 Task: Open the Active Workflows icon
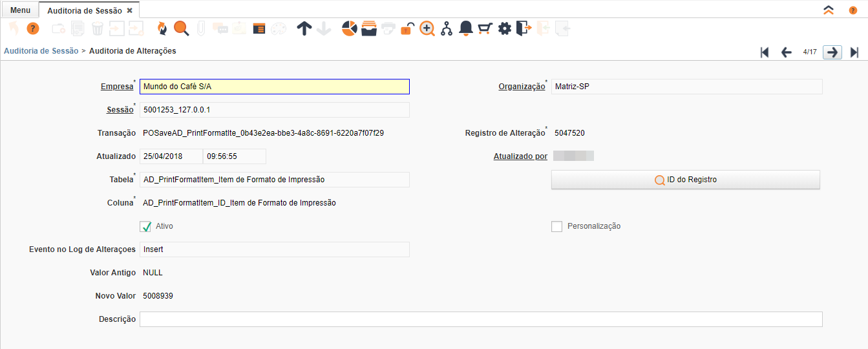[x=447, y=28]
